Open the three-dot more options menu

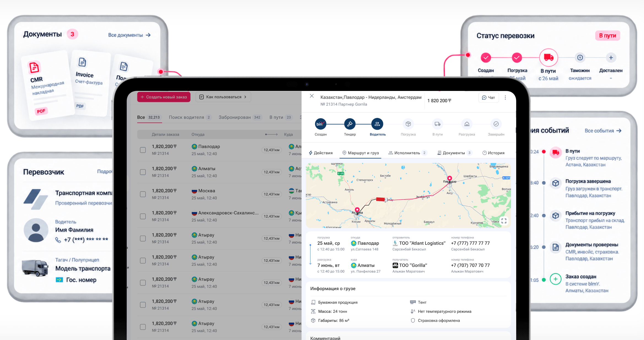point(505,98)
